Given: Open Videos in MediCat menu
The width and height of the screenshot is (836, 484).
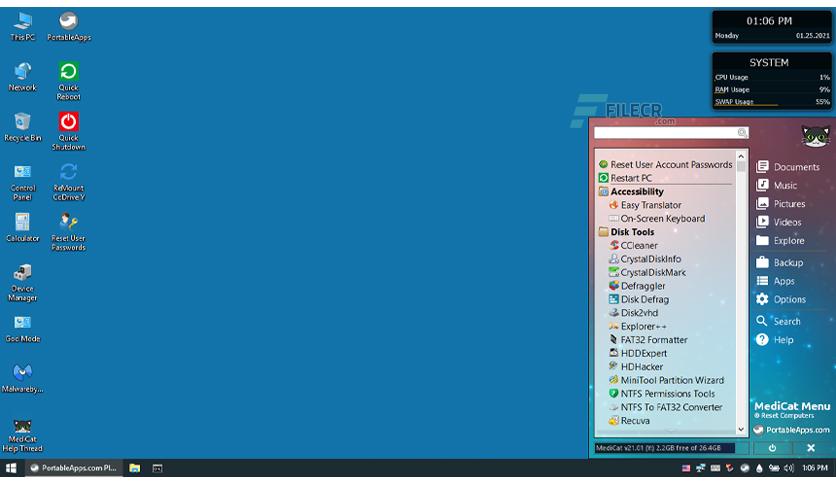Looking at the screenshot, I should [x=778, y=222].
